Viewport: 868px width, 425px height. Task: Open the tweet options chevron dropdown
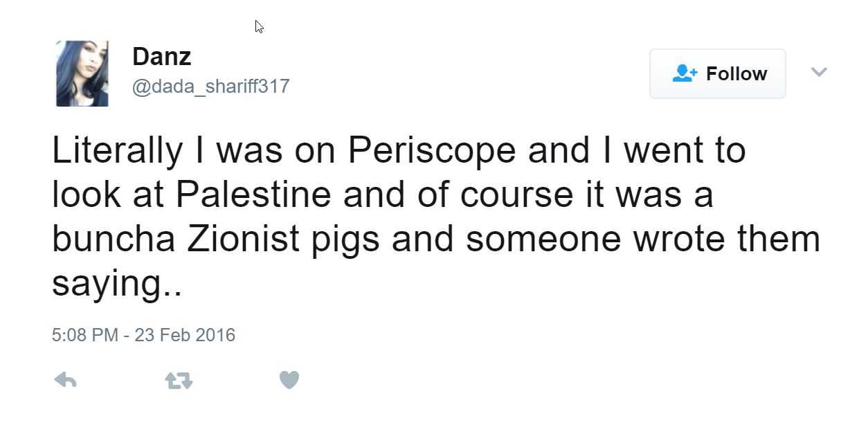819,72
